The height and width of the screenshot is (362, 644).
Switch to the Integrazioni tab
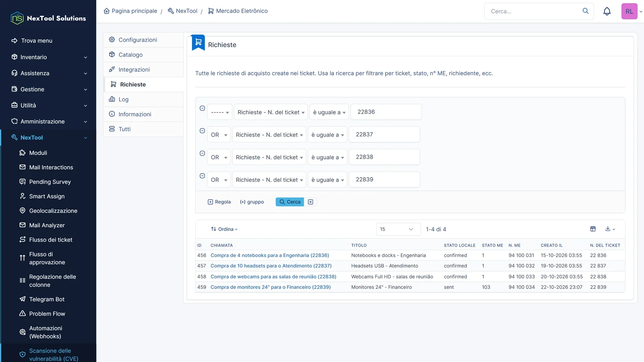(x=143, y=70)
